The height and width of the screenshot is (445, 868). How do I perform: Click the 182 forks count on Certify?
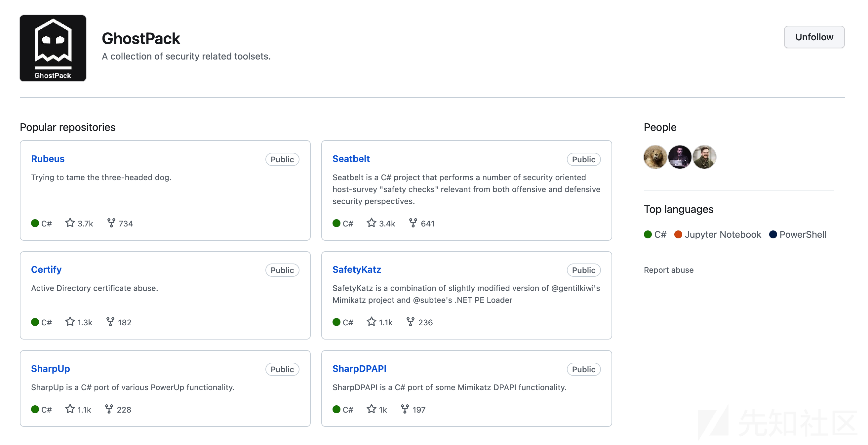click(124, 322)
